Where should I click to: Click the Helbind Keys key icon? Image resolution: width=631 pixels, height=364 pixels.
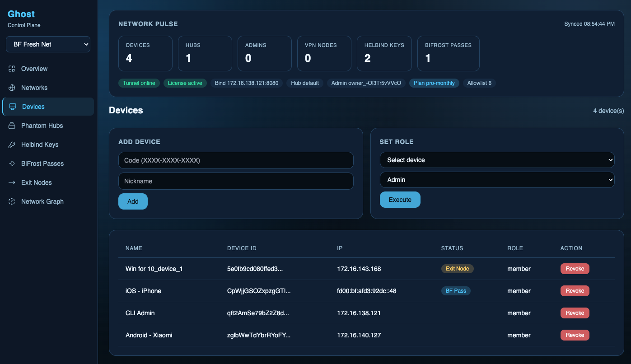click(x=12, y=145)
